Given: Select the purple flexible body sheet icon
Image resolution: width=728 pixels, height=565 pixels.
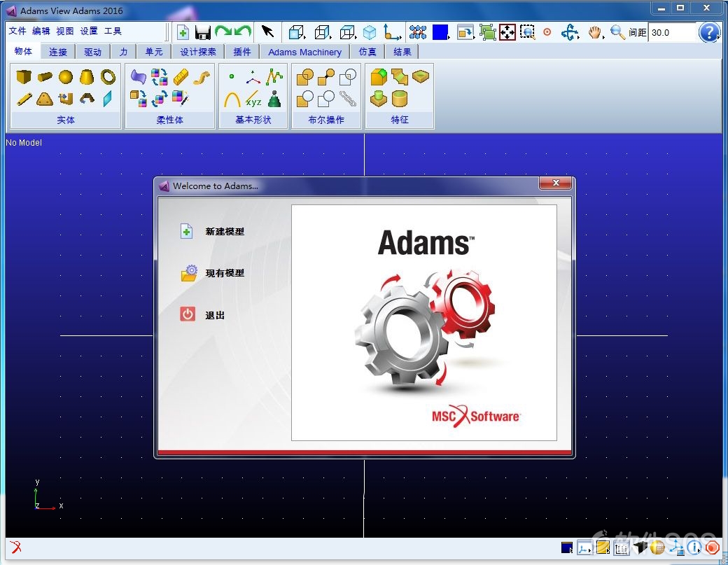Looking at the screenshot, I should pos(139,76).
